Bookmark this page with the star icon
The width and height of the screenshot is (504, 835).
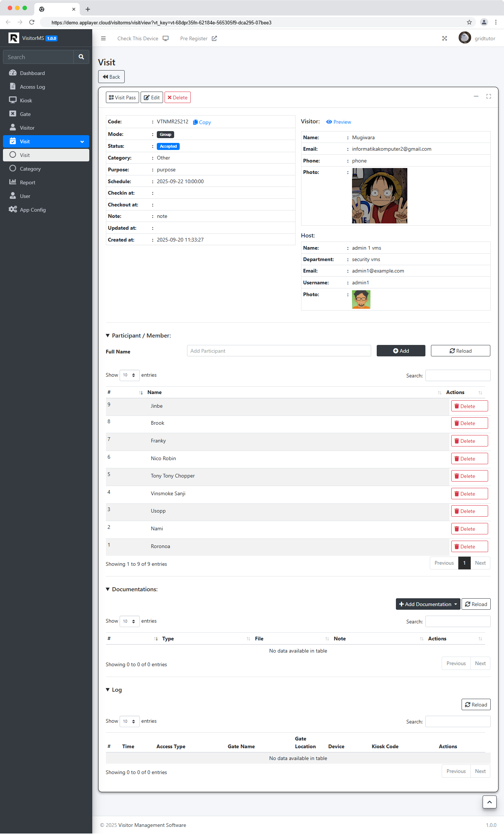(x=469, y=23)
